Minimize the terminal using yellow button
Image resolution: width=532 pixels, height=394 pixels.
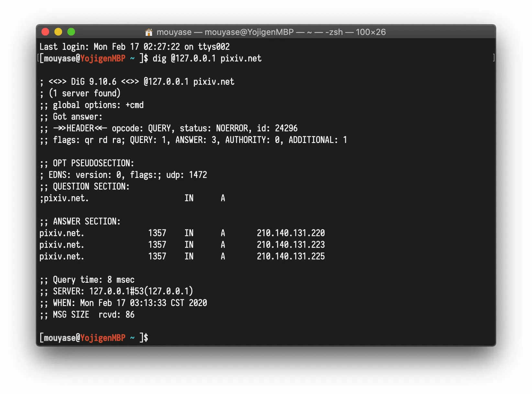[x=58, y=32]
